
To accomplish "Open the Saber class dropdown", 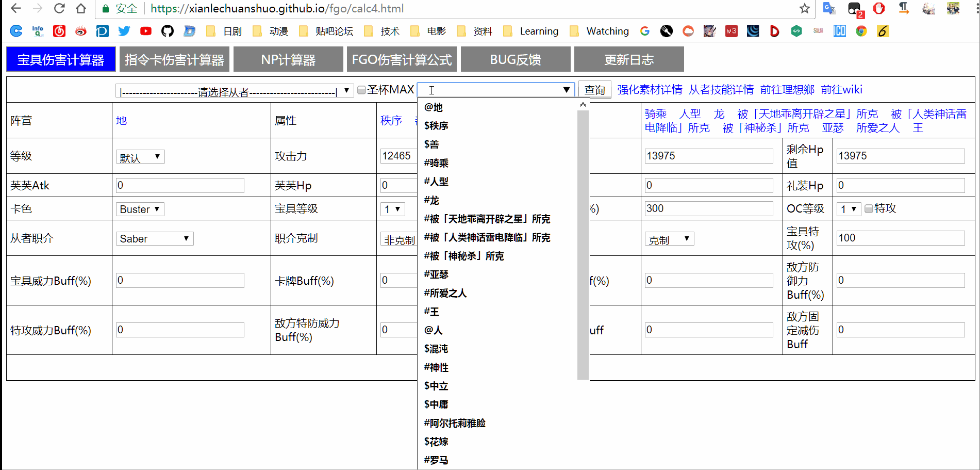I will pyautogui.click(x=154, y=238).
